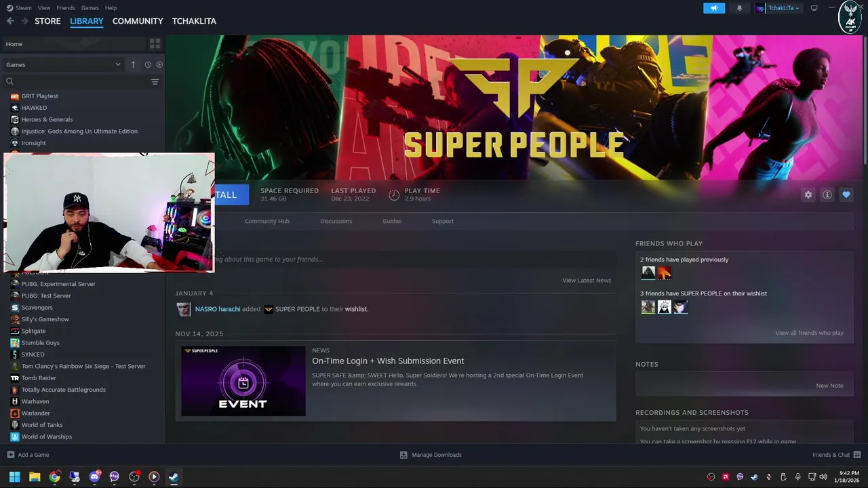
Task: Switch library to grid collections view
Action: pos(155,44)
